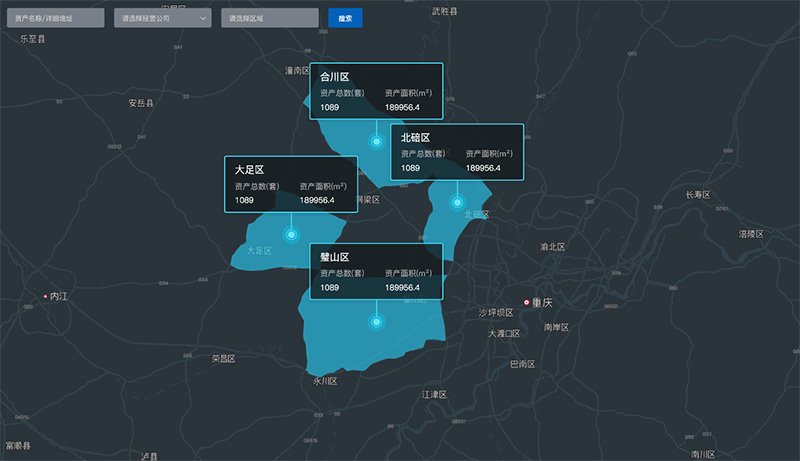Click the 永川区 map label
This screenshot has width=800, height=461.
pos(325,381)
